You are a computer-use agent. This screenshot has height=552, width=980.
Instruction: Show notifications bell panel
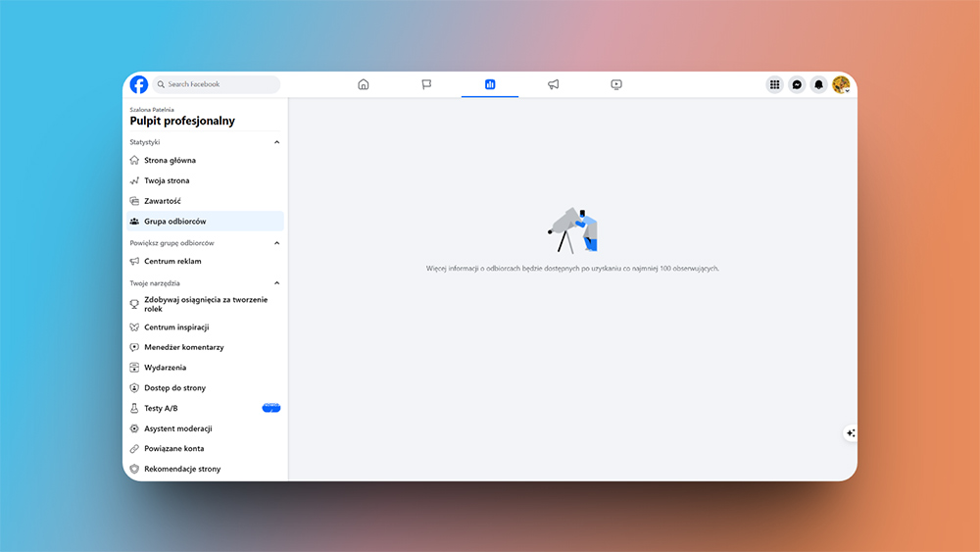point(819,84)
